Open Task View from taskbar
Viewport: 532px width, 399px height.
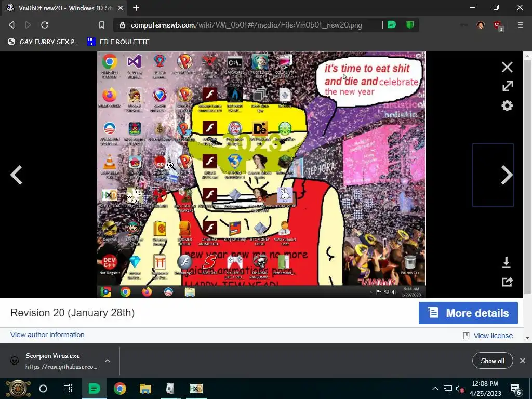68,389
